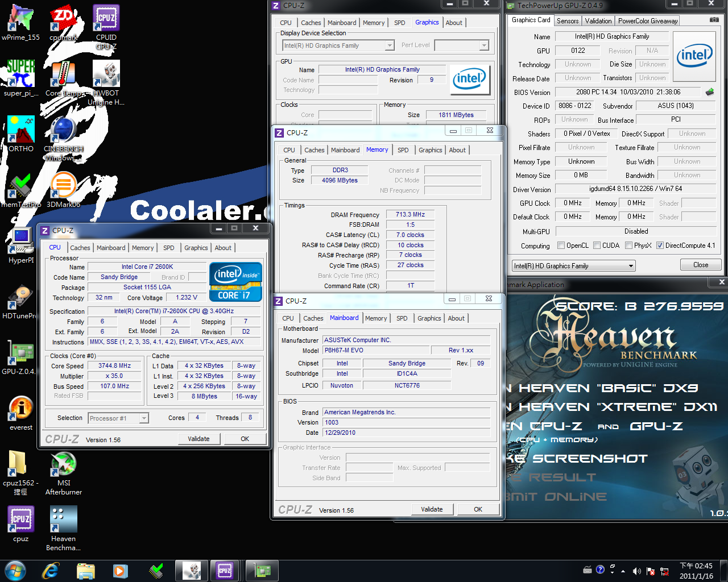The image size is (728, 582).
Task: Open the Core Temp desktop shortcut
Action: (x=64, y=78)
